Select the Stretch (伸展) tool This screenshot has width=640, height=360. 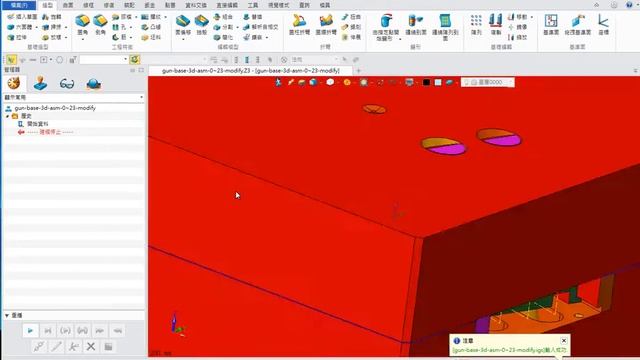(351, 37)
